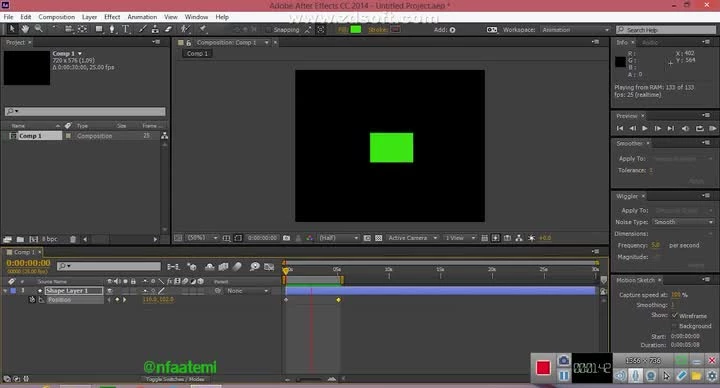Open the Effect menu
The image size is (720, 388).
pyautogui.click(x=112, y=17)
